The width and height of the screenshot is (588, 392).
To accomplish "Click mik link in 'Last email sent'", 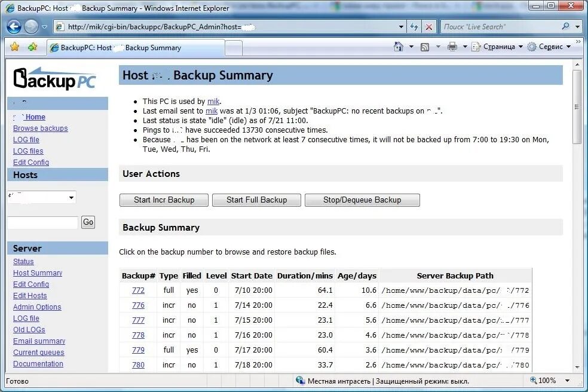I will 212,111.
